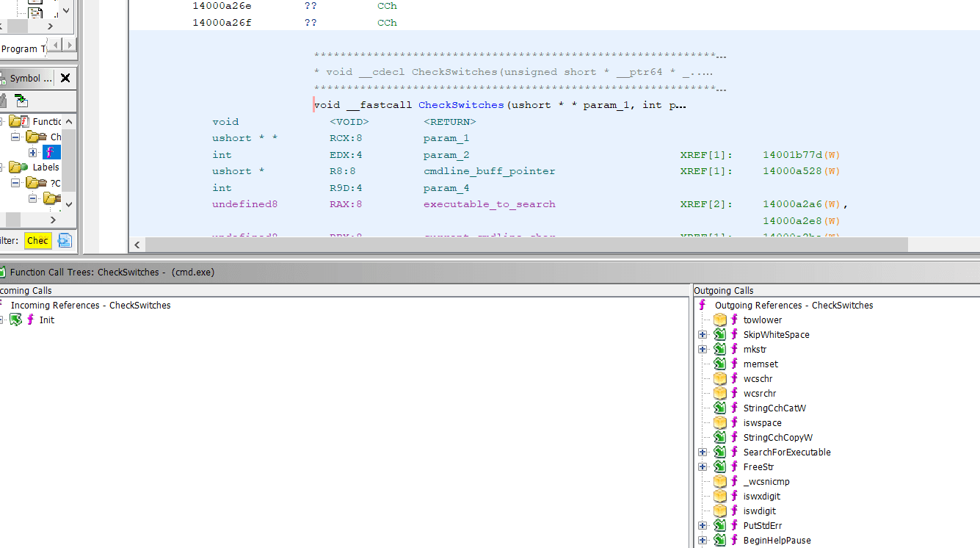Open the Program Tree tab
The height and width of the screenshot is (548, 980).
[x=22, y=48]
